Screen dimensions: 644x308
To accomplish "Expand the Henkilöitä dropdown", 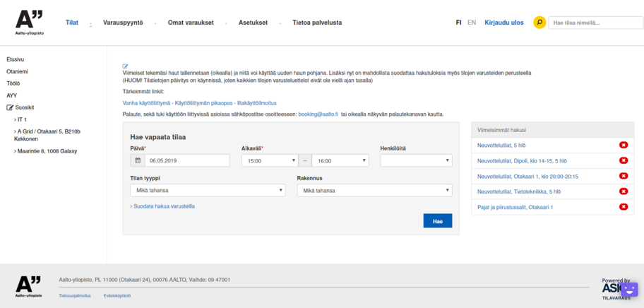I will [415, 161].
